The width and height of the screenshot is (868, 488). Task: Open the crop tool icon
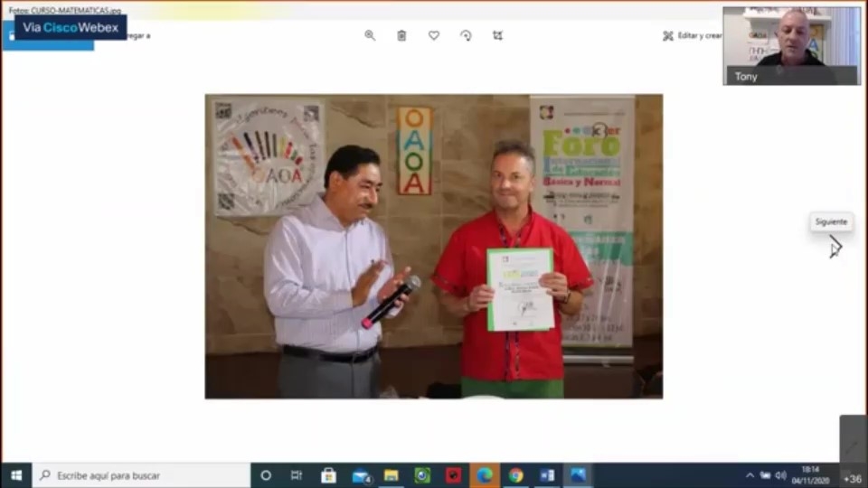pos(497,35)
